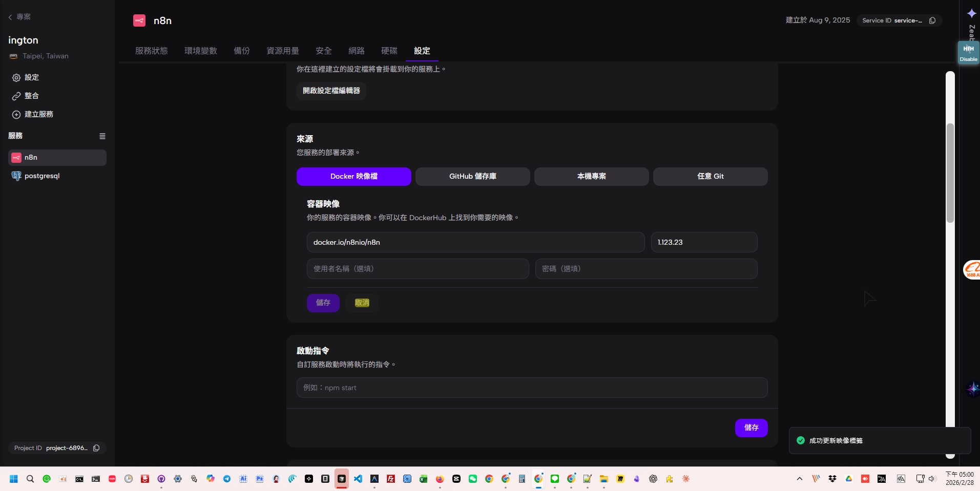Open Windows taskbar search
This screenshot has height=491, width=980.
tap(30, 479)
